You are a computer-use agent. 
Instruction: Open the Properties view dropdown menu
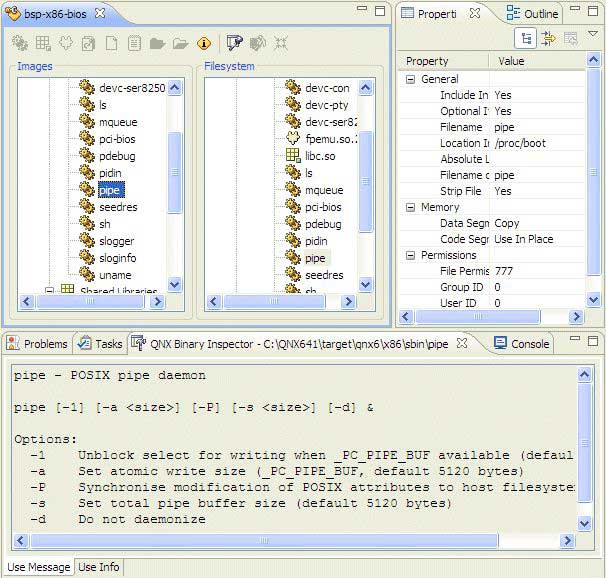pyautogui.click(x=592, y=36)
